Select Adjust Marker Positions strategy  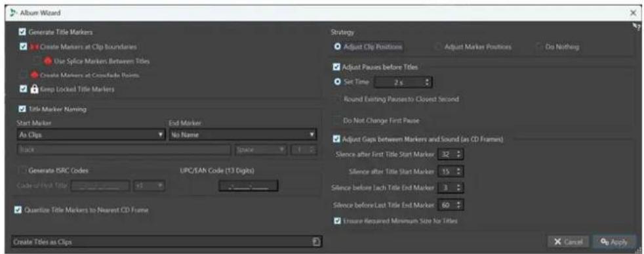[x=438, y=47]
